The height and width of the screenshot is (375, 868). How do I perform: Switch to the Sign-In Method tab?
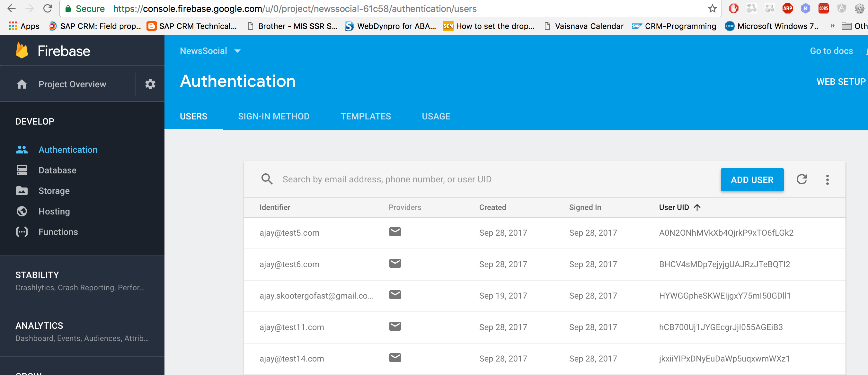tap(274, 117)
